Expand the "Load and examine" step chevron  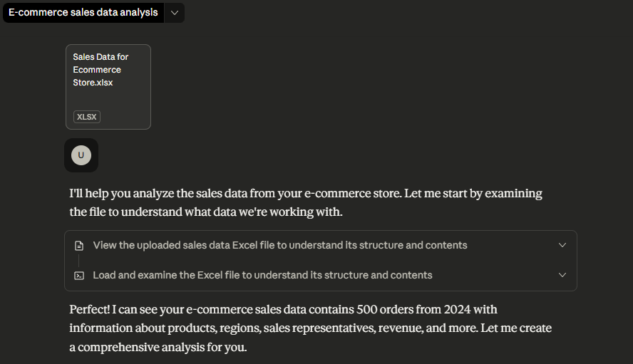point(562,275)
